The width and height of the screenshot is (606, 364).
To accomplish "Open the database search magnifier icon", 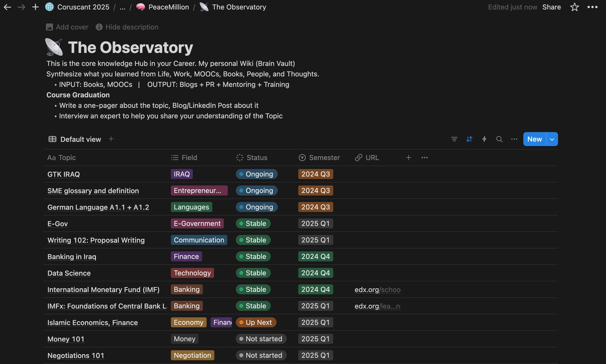I will tap(499, 139).
